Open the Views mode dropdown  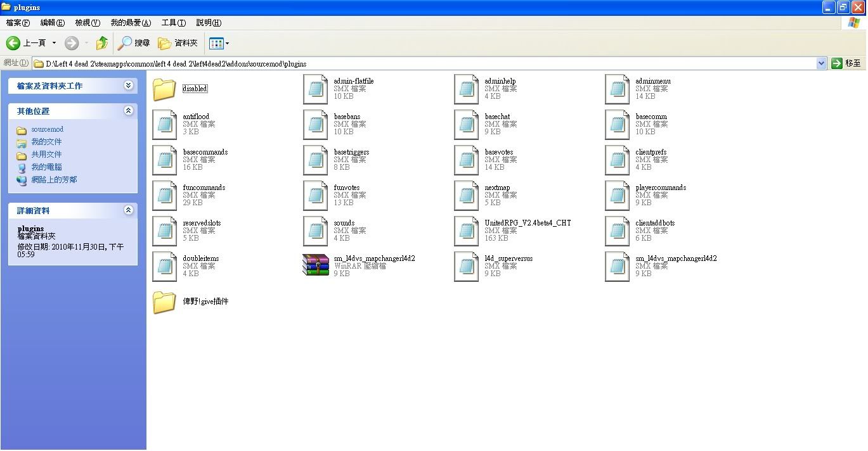[x=219, y=43]
